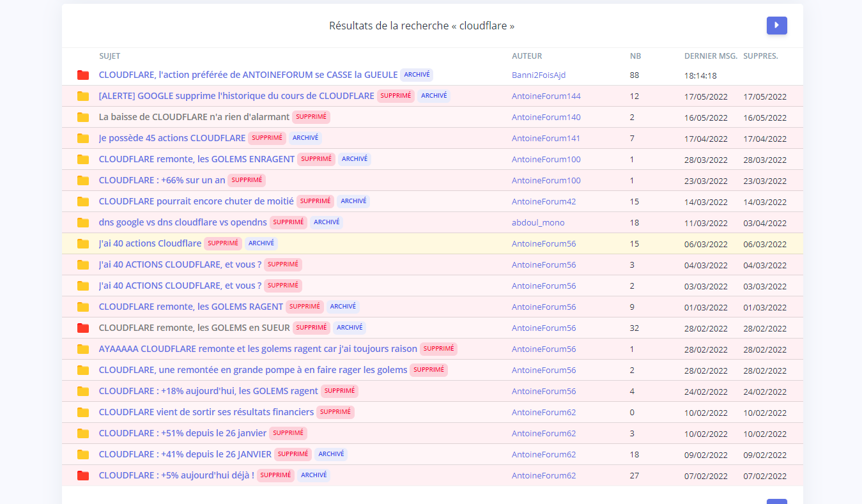This screenshot has height=504, width=862.
Task: Click SUJET column header
Action: [110, 56]
